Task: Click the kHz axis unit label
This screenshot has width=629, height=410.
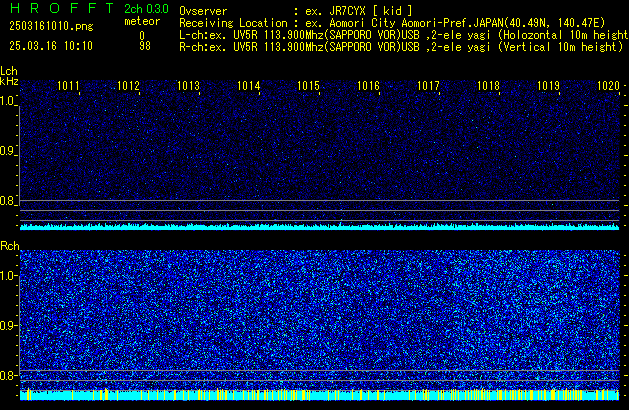Action: pos(9,81)
